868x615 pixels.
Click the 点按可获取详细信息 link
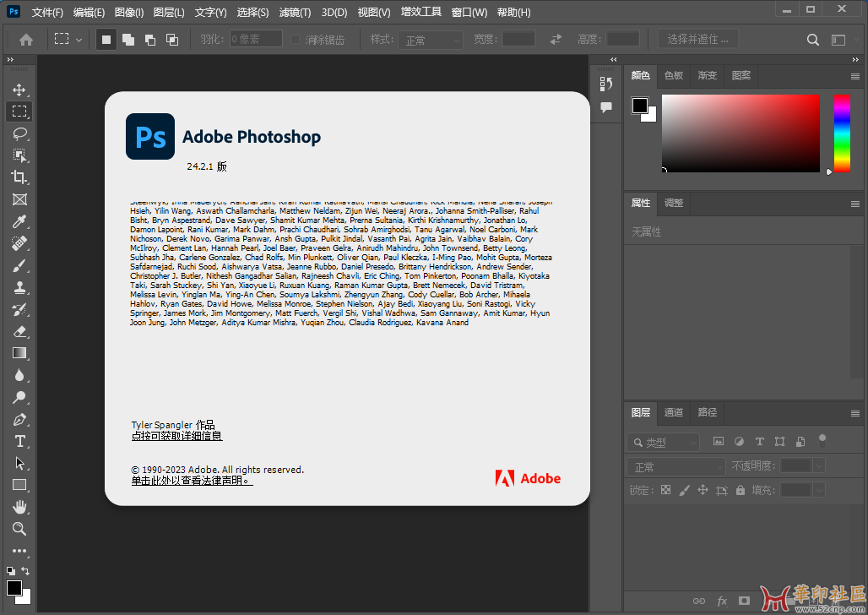[x=176, y=436]
